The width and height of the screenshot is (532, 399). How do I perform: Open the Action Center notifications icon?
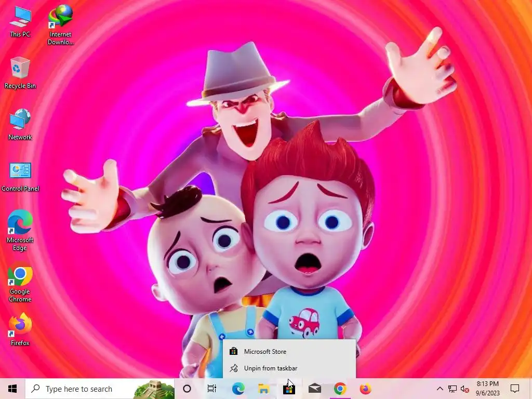515,389
